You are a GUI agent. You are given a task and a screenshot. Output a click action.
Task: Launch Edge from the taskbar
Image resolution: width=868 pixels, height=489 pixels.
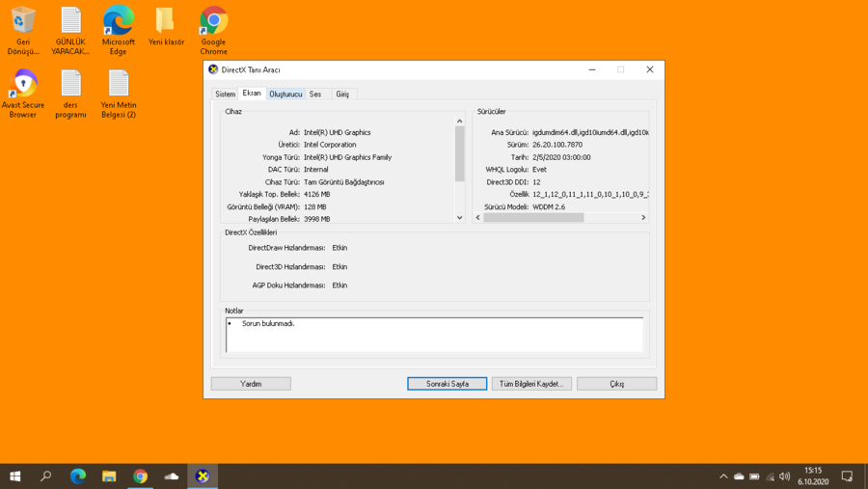[78, 476]
